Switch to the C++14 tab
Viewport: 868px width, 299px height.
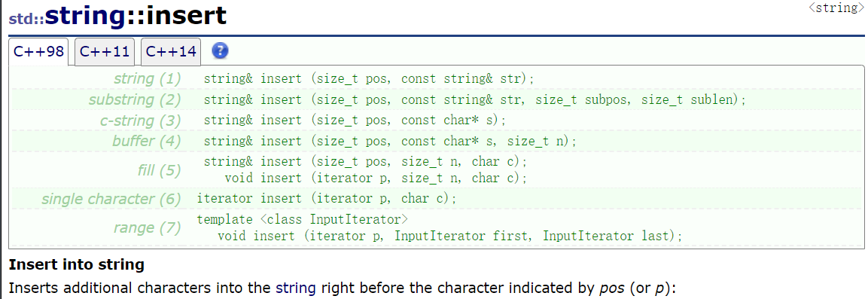click(171, 52)
